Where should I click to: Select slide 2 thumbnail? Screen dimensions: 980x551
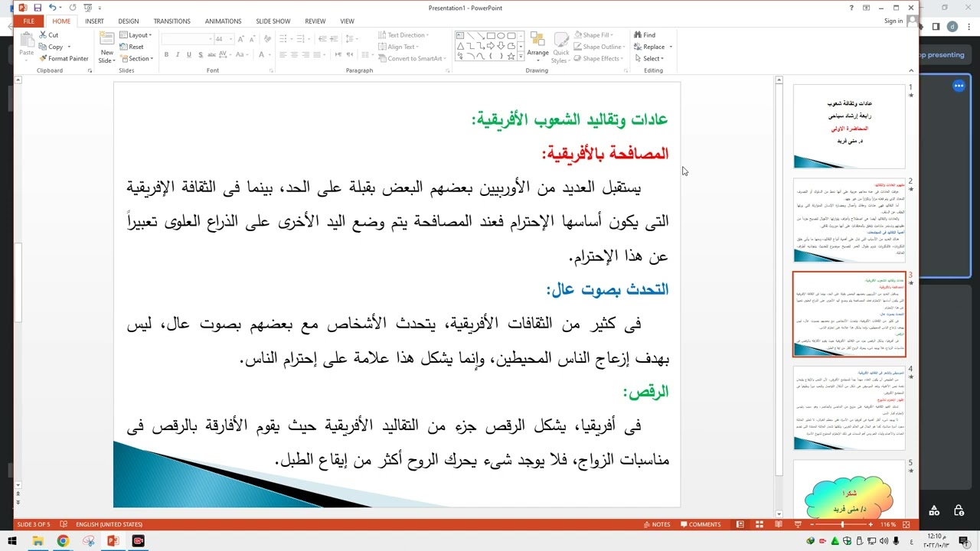click(850, 220)
